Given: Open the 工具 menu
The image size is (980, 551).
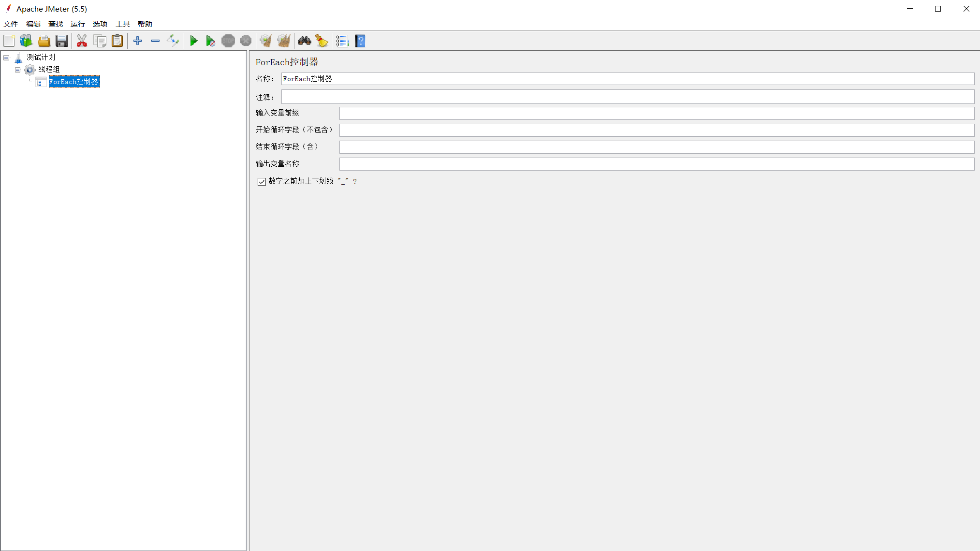Looking at the screenshot, I should pyautogui.click(x=123, y=24).
